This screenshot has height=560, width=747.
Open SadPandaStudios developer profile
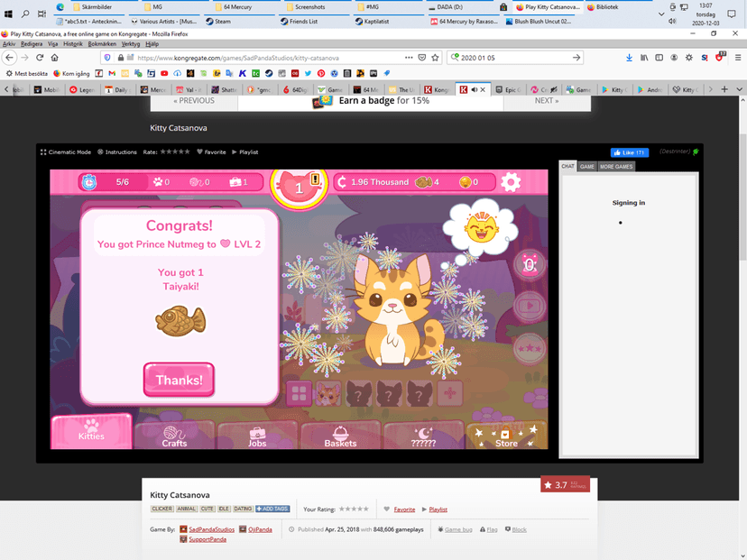[211, 529]
